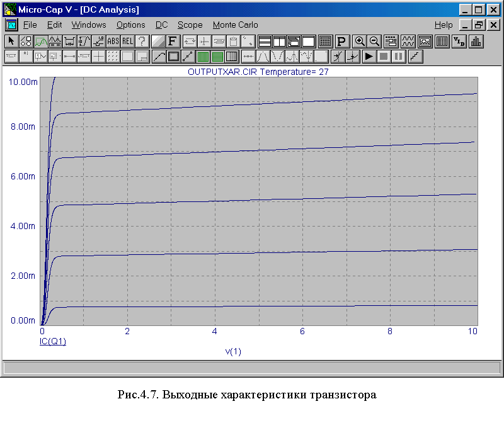Toggle tokens dotted box display
This screenshot has height=433, width=504.
point(173,57)
